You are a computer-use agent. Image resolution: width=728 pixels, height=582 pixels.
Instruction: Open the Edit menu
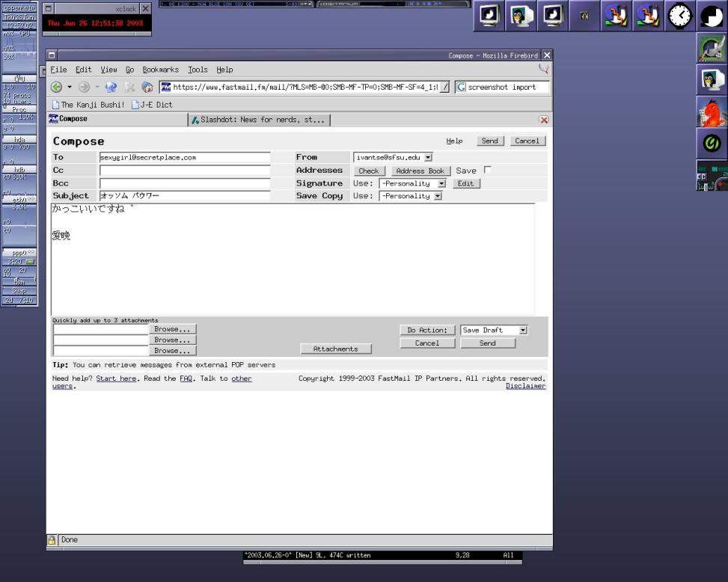pos(84,70)
